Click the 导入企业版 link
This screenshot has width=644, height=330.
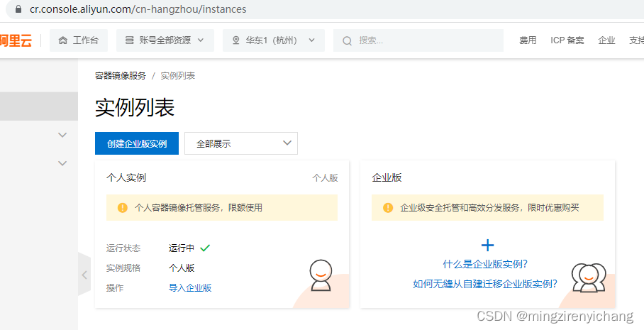(190, 287)
